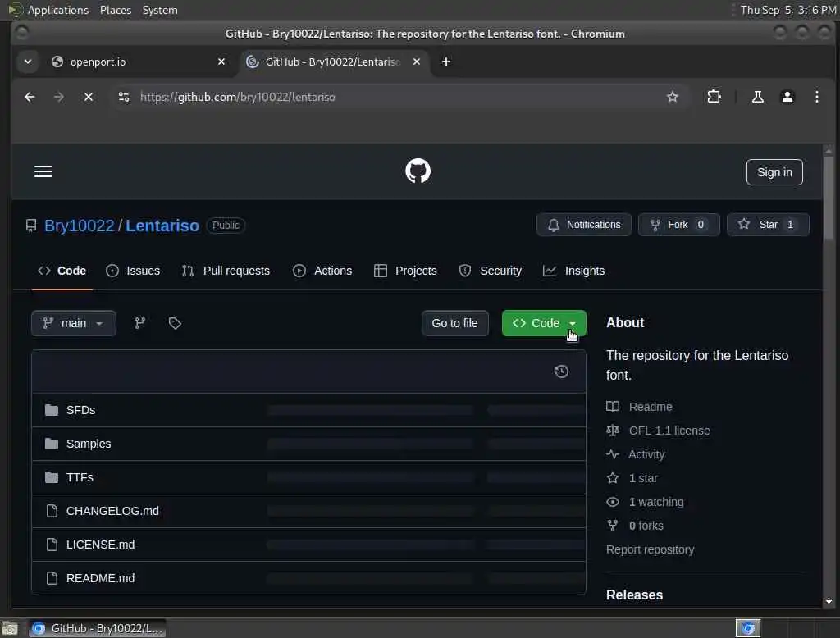This screenshot has height=638, width=840.
Task: Click the Notifications button
Action: [584, 225]
